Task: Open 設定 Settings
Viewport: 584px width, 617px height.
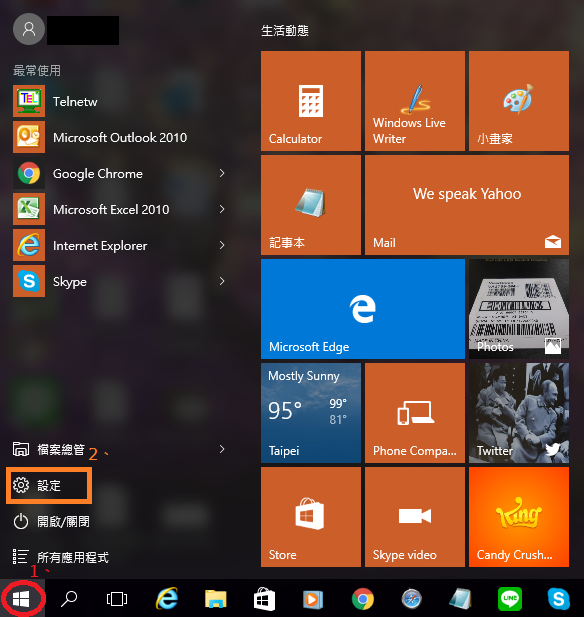Action: pos(49,485)
